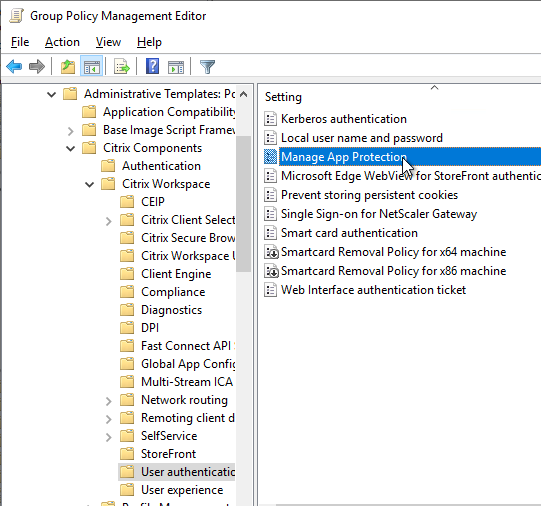Click the CEIP folder icon
This screenshot has width=541, height=506.
(x=127, y=202)
